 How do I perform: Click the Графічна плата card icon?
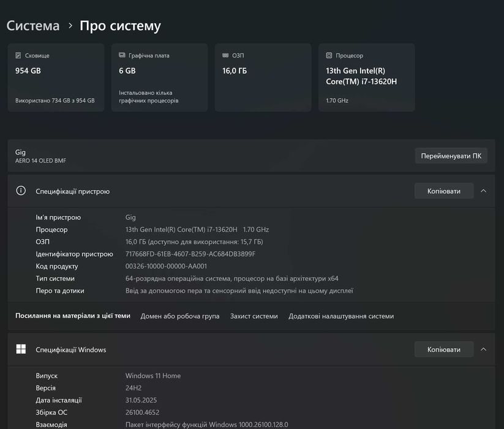pos(122,55)
